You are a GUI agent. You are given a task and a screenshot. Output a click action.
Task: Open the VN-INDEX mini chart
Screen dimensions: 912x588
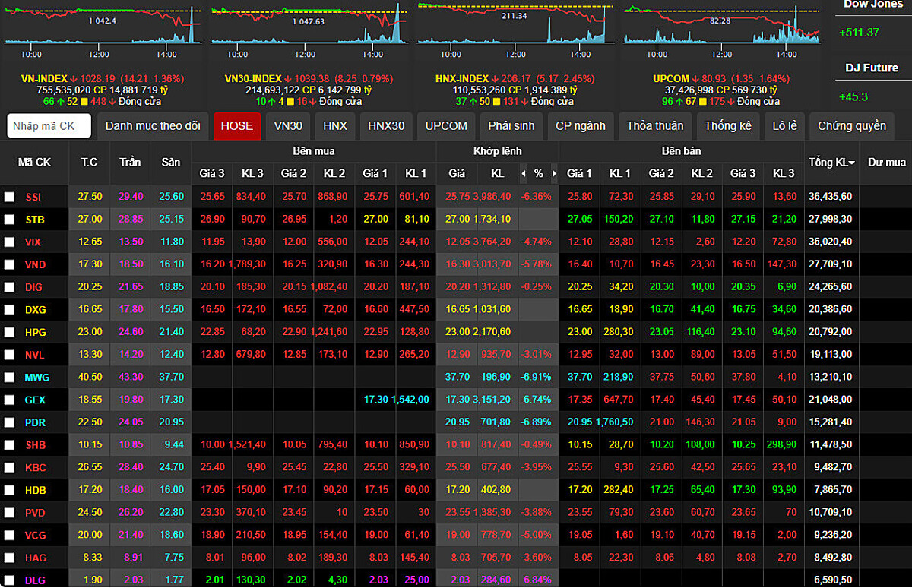(103, 29)
